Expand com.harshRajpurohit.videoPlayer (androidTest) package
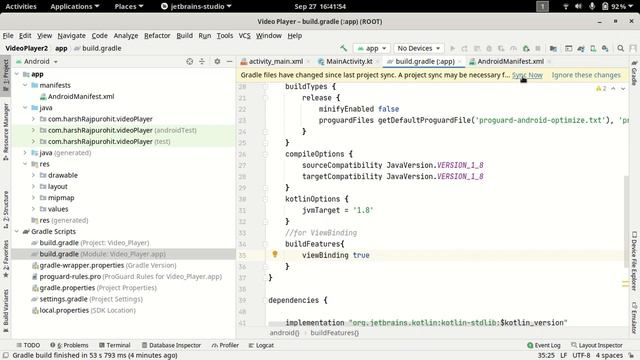This screenshot has width=640, height=360. 33,130
